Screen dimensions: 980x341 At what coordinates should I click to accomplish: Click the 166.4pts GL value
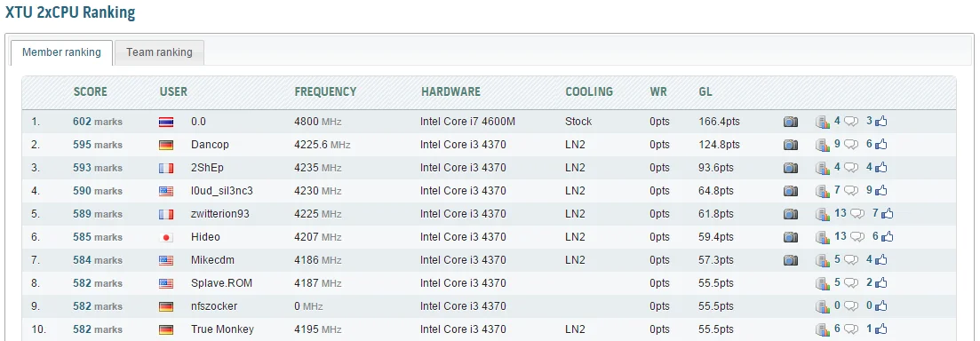point(719,122)
